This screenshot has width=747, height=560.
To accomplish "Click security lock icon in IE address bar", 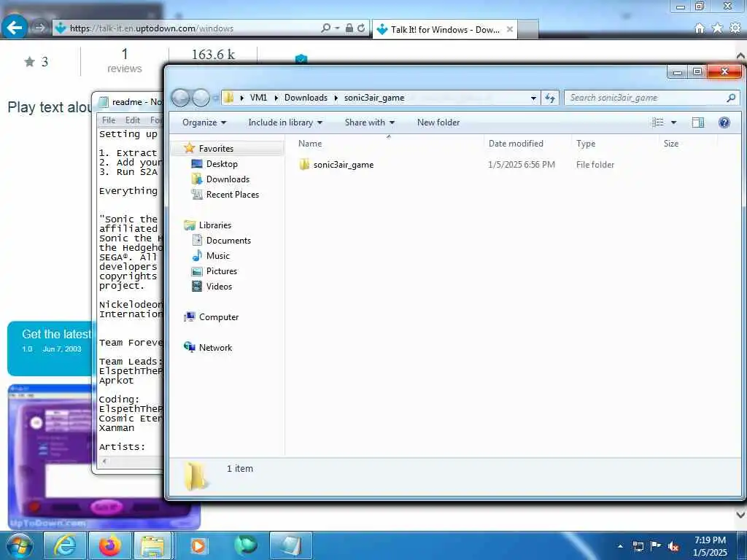I will [x=349, y=28].
